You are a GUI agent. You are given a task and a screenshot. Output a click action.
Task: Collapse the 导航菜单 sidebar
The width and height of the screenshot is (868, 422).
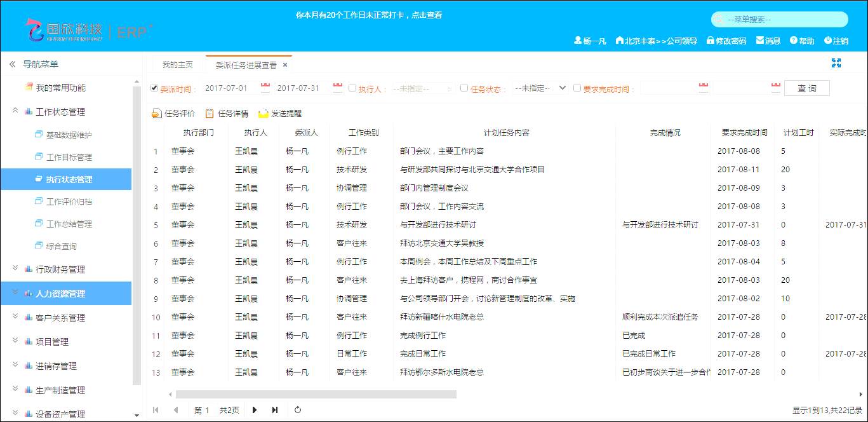pos(12,64)
